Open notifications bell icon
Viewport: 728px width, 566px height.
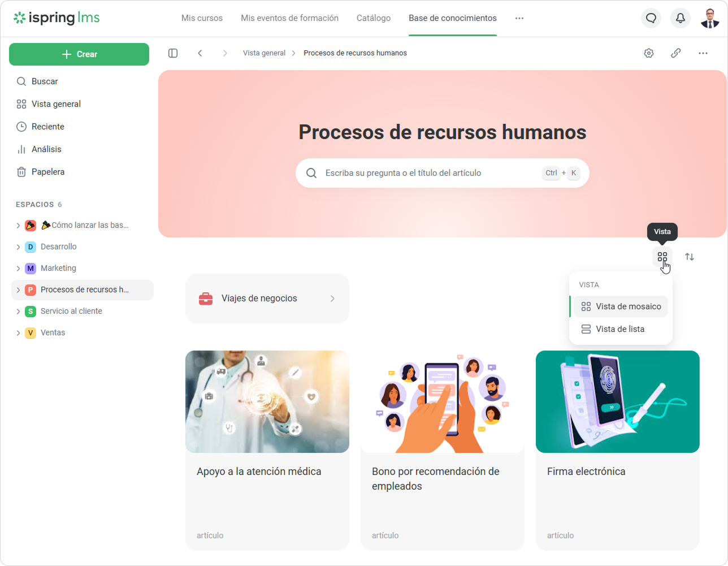click(681, 18)
